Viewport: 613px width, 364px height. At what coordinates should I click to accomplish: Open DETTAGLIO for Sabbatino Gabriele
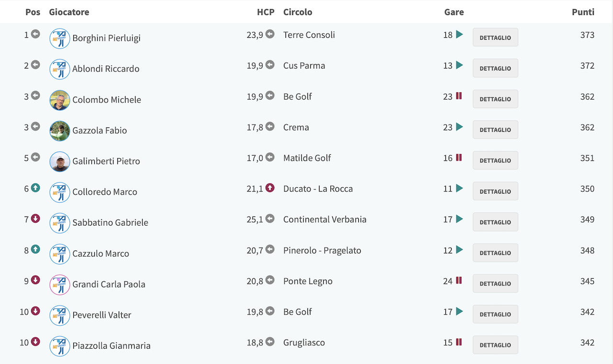[495, 222]
